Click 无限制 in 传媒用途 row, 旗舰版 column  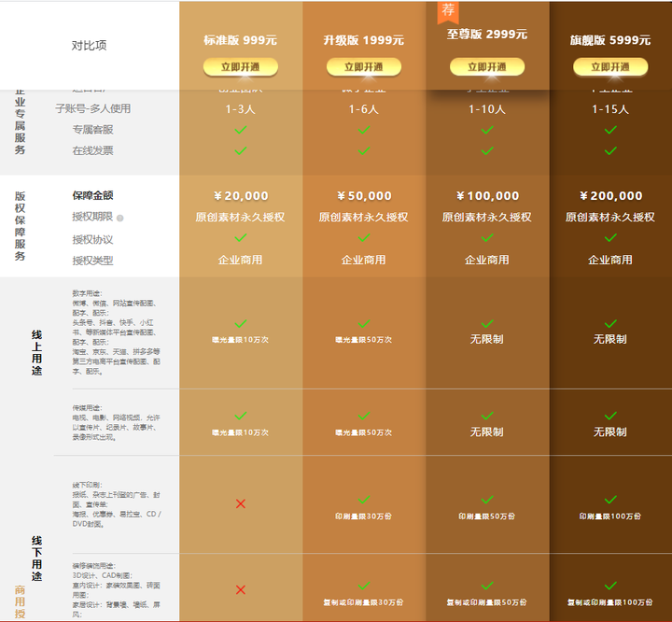(610, 432)
